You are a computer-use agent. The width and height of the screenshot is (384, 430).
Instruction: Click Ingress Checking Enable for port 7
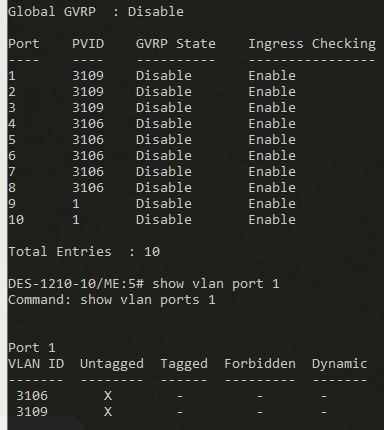tap(272, 172)
